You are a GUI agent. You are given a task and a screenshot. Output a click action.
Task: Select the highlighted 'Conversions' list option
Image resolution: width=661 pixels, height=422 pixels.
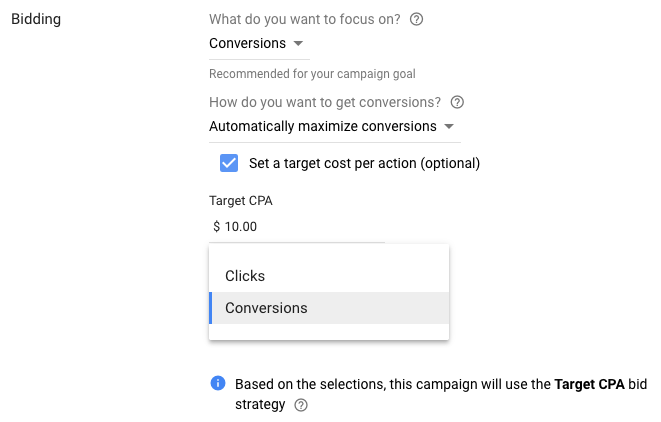[329, 308]
